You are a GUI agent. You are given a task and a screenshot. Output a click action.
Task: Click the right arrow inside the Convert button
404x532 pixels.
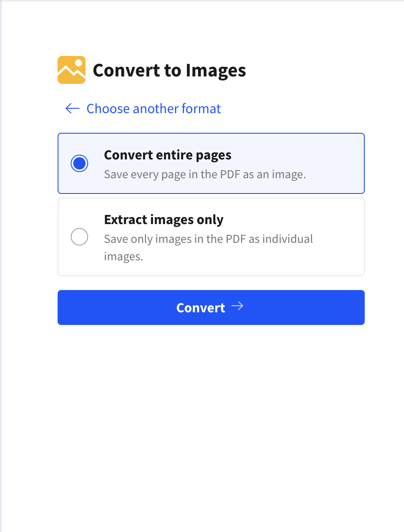[x=238, y=307]
